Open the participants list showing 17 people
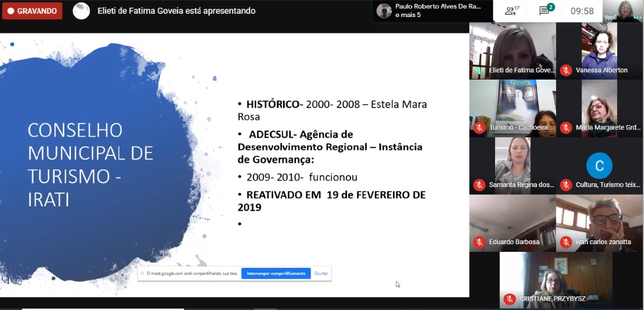The image size is (644, 310). 512,10
